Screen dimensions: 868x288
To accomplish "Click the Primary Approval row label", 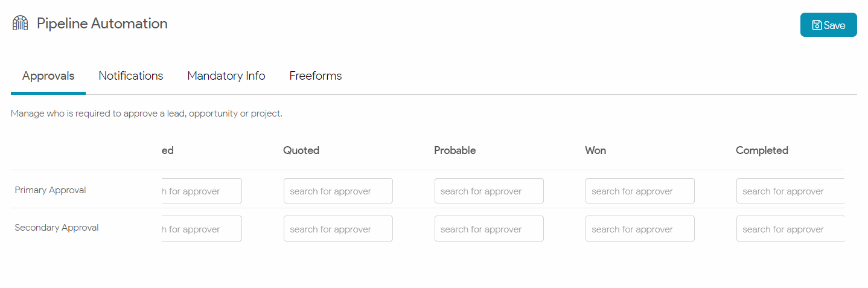I will (50, 190).
